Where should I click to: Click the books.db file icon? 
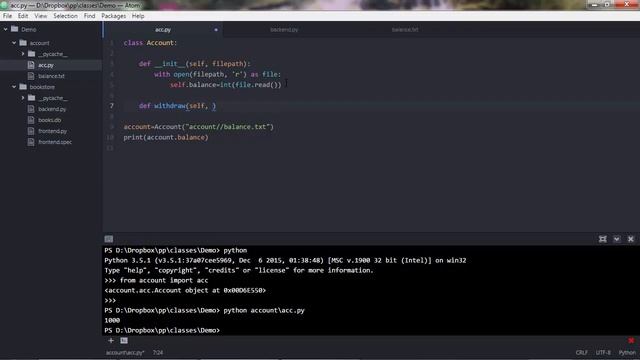(x=31, y=120)
